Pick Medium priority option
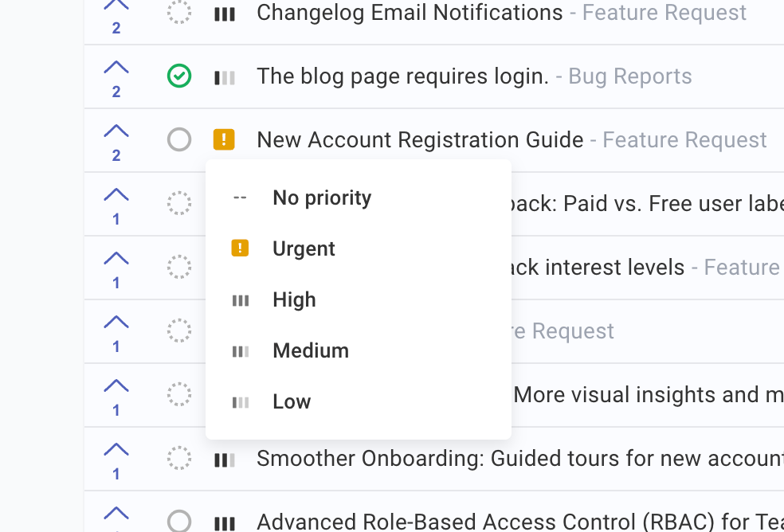This screenshot has height=532, width=784. (311, 350)
